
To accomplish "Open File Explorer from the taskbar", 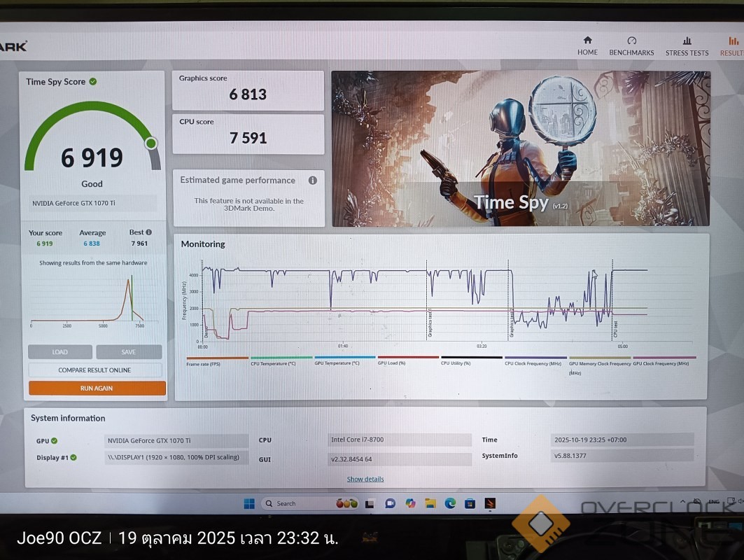I will pyautogui.click(x=430, y=503).
